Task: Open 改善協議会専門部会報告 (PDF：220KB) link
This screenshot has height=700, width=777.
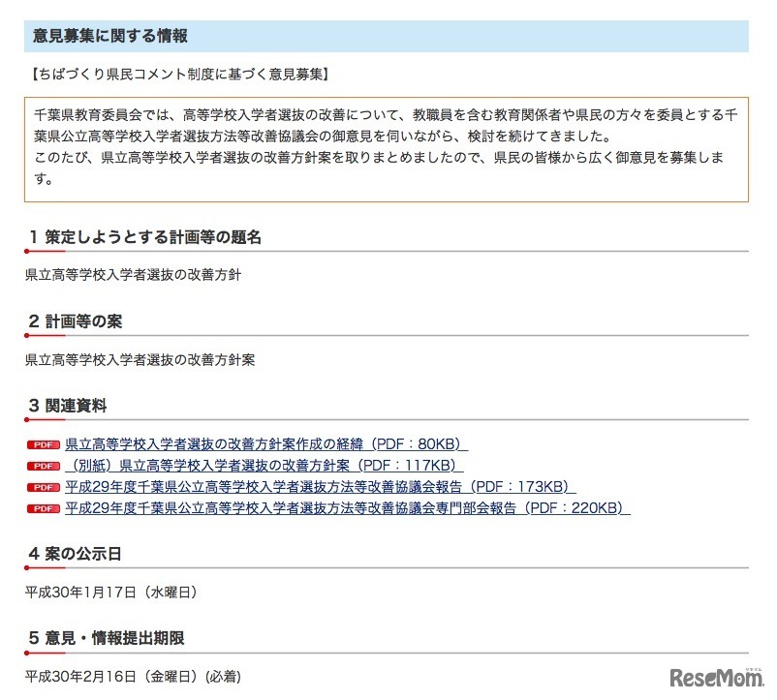Action: [x=348, y=508]
